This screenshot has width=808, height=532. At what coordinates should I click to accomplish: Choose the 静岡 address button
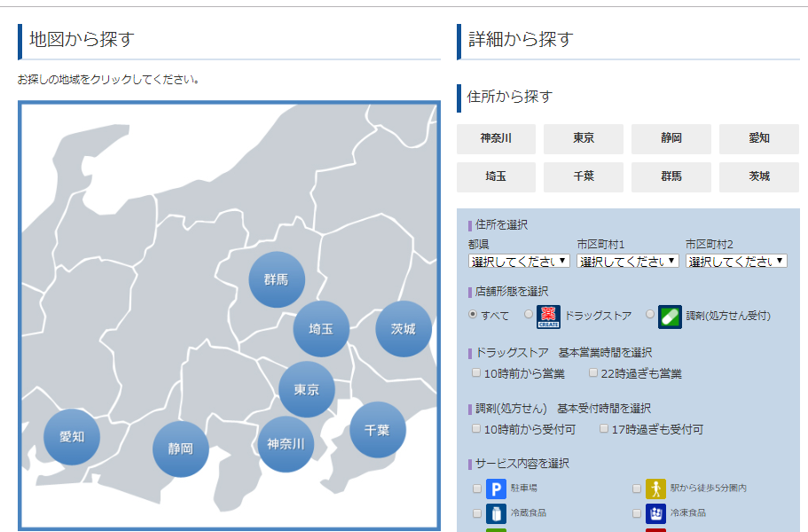[671, 138]
